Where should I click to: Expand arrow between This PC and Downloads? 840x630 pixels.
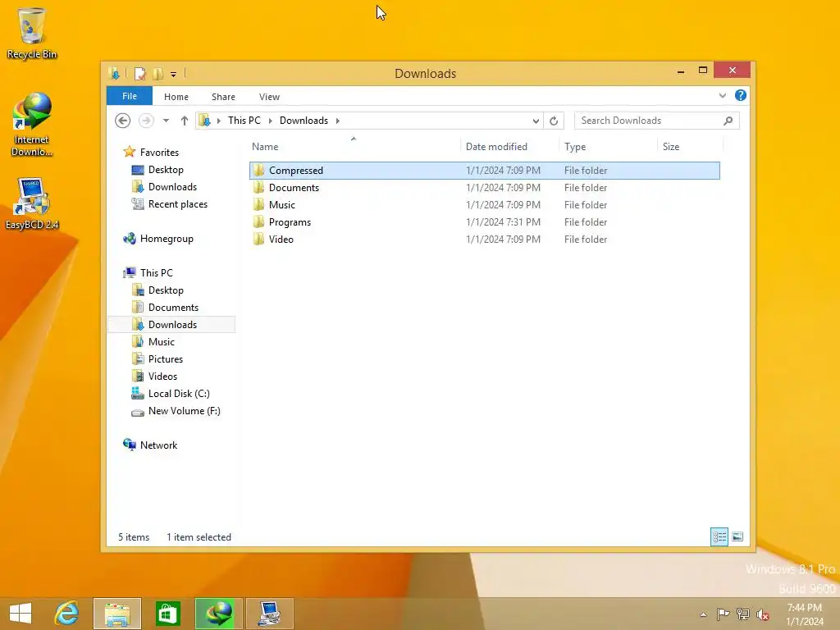270,121
